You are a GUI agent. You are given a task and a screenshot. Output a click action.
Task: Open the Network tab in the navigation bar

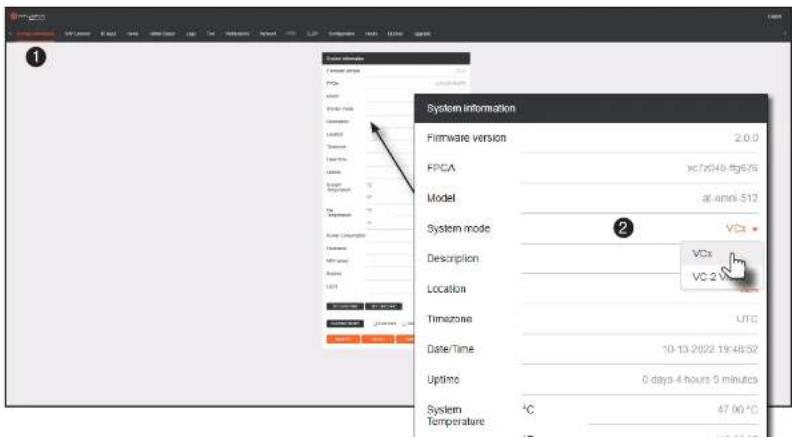pos(268,34)
